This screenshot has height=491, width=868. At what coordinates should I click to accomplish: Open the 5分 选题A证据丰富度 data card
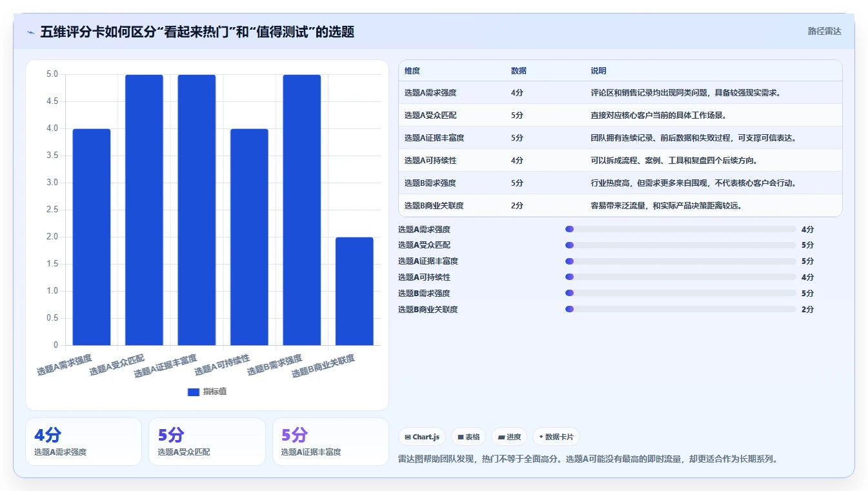click(330, 441)
